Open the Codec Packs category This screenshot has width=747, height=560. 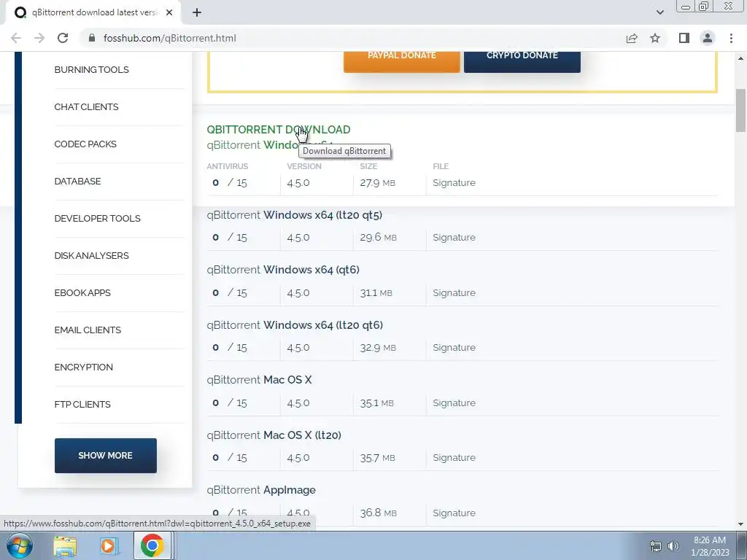(85, 144)
